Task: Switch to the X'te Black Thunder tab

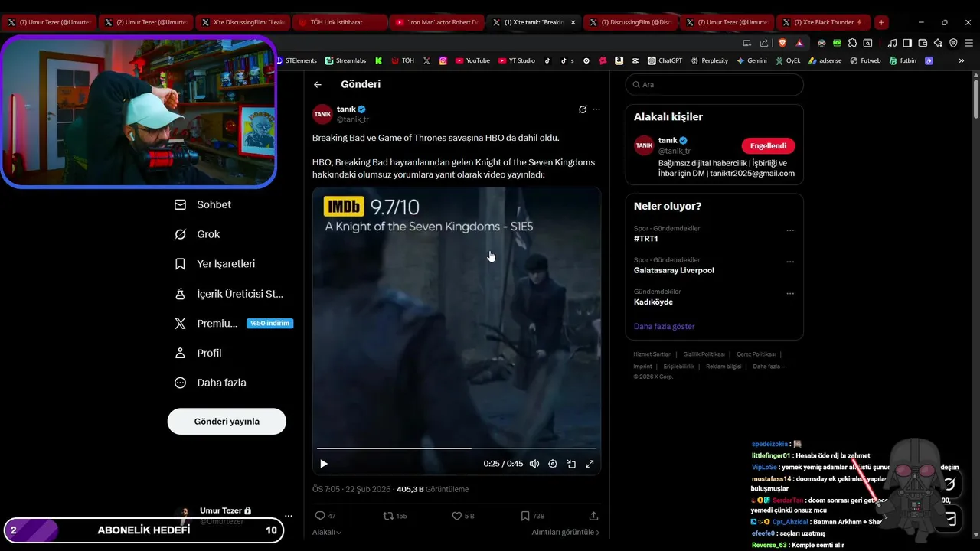Action: coord(823,22)
